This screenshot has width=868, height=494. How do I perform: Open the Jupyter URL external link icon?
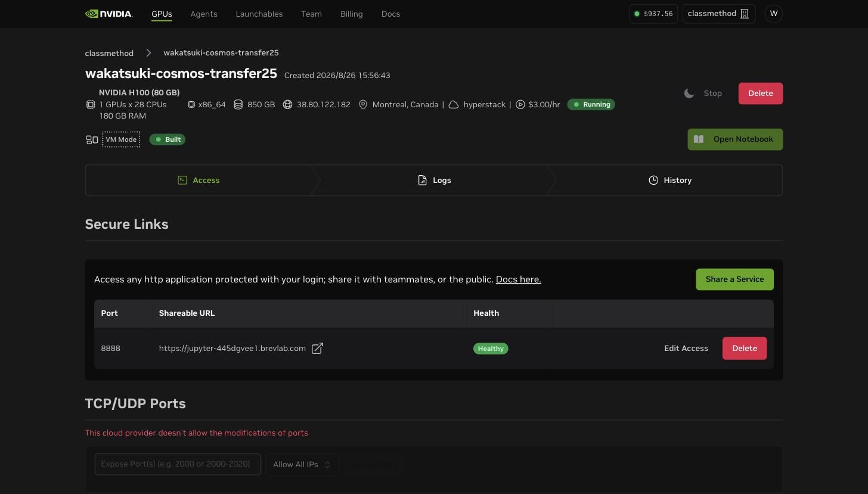point(317,349)
